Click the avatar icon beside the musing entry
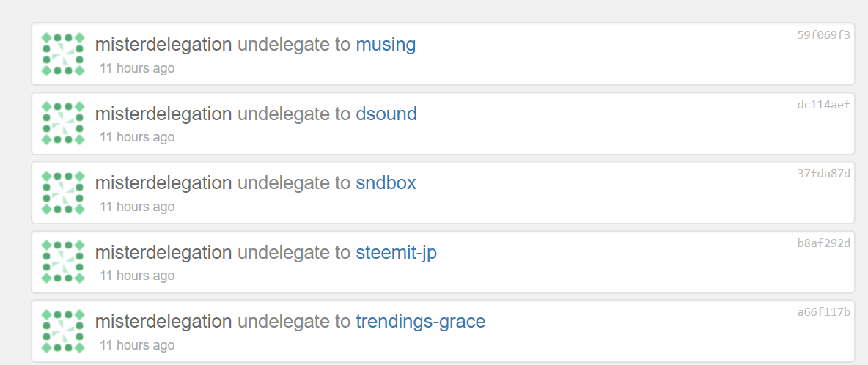The image size is (868, 365). coord(63,54)
